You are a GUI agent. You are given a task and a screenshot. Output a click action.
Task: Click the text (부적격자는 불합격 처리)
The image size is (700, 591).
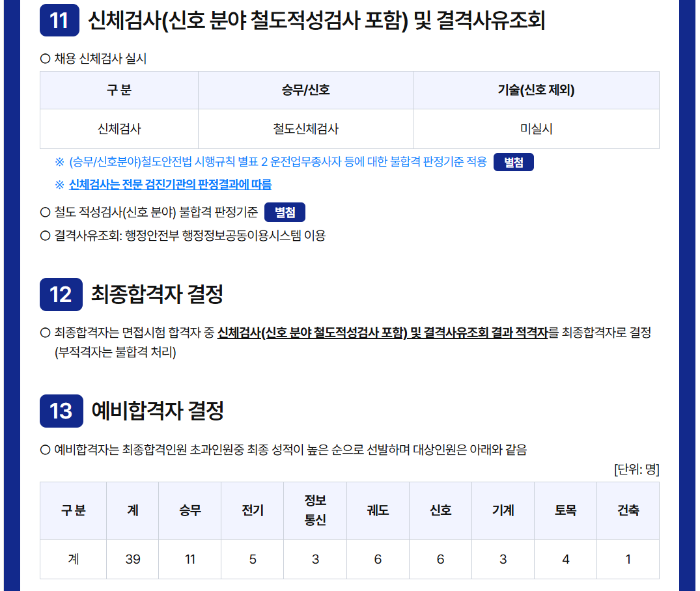115,352
